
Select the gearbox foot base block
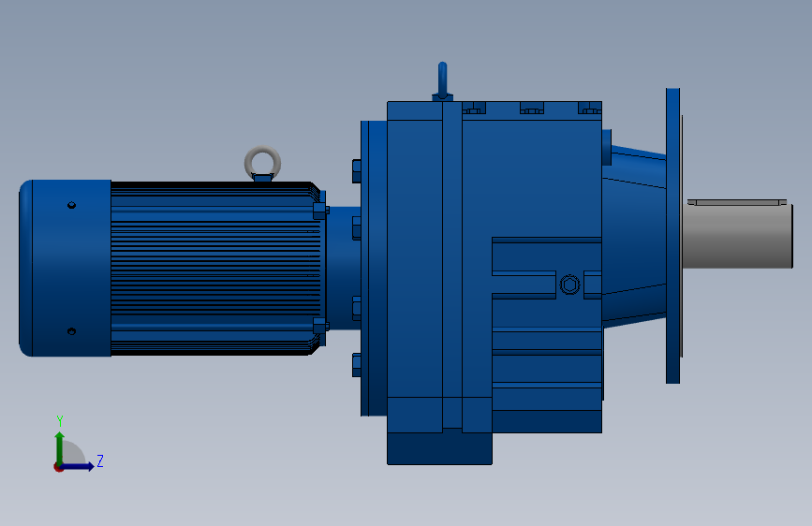[439, 448]
